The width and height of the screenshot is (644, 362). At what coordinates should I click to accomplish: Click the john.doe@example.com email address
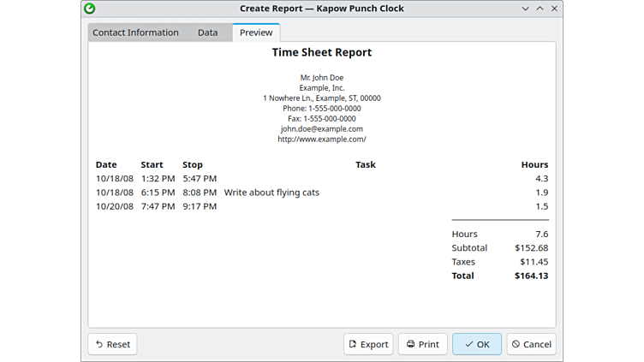[x=322, y=129]
